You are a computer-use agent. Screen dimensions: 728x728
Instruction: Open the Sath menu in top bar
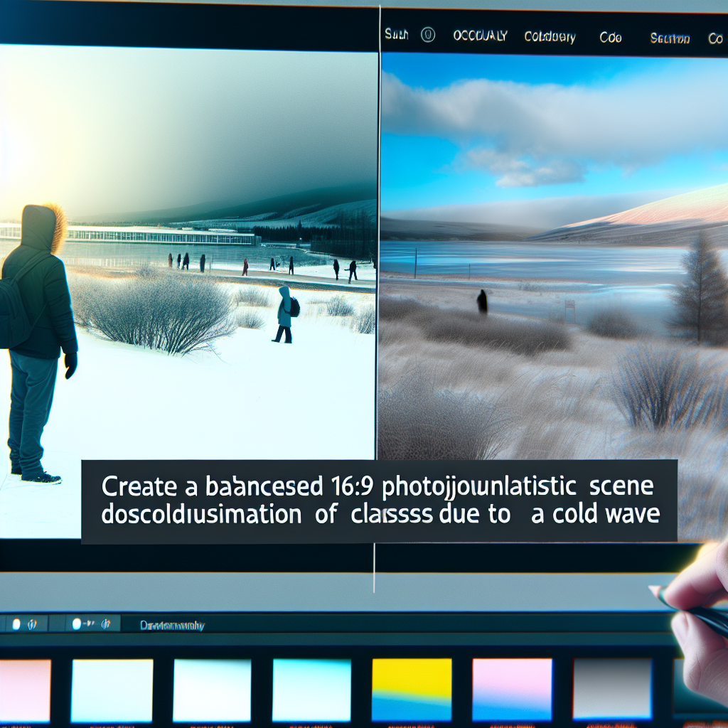pyautogui.click(x=396, y=35)
